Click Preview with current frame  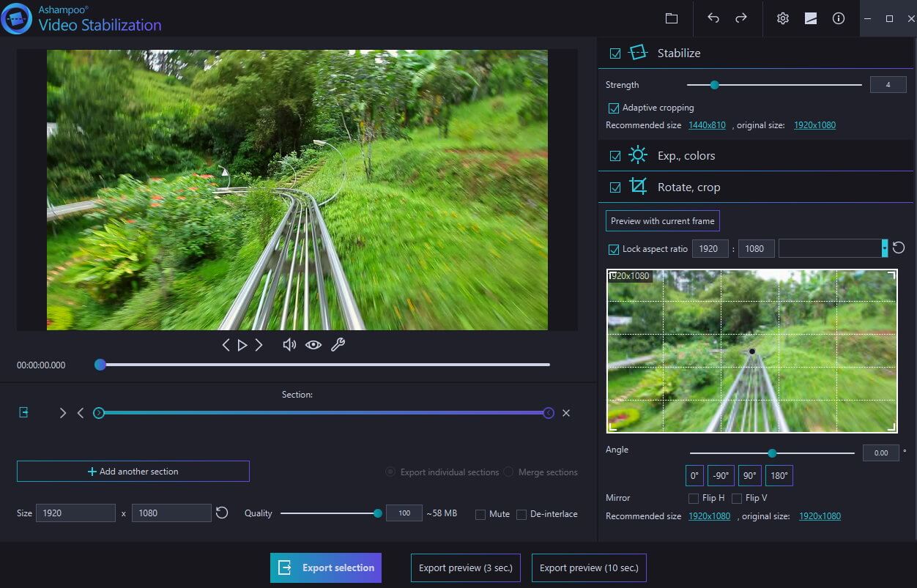(662, 220)
